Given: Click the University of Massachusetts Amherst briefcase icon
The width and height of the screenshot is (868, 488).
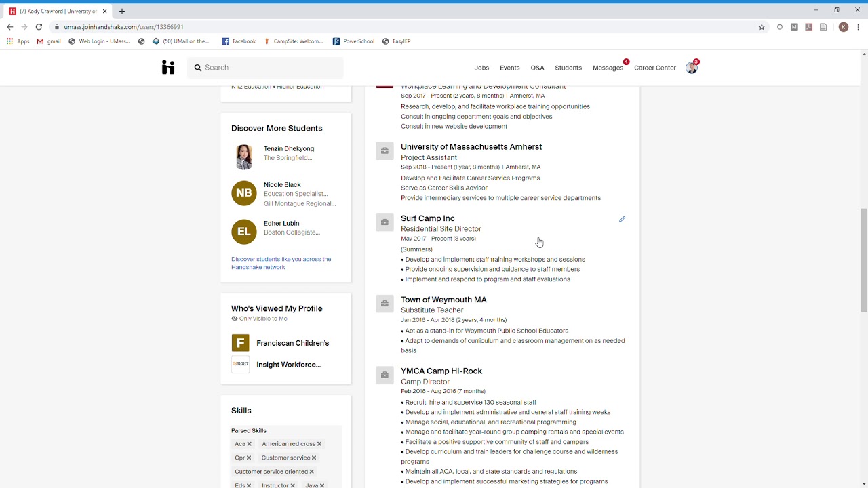Looking at the screenshot, I should (x=384, y=151).
